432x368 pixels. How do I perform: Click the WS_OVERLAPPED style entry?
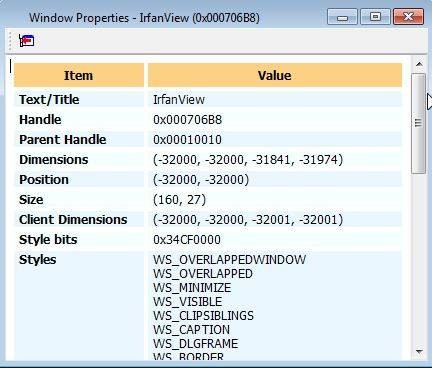pos(203,274)
